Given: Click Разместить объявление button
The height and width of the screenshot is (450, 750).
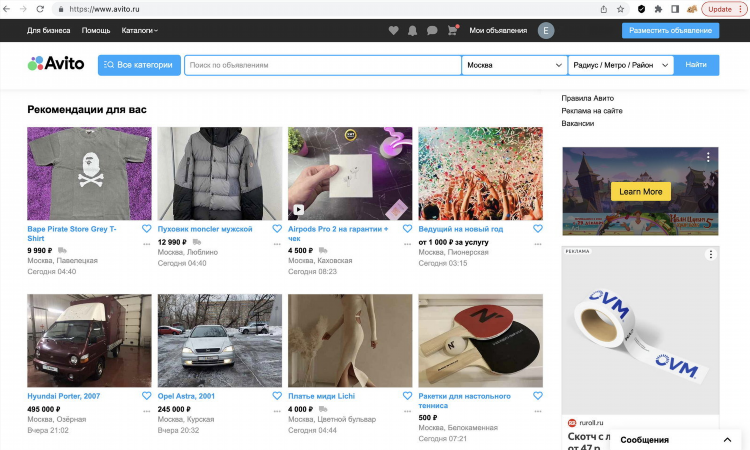Looking at the screenshot, I should (670, 31).
